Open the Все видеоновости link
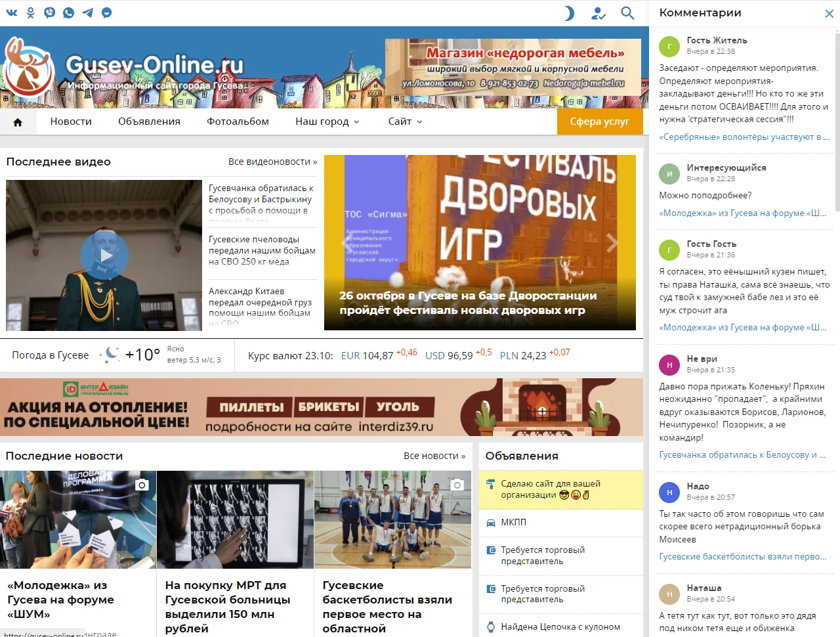Screen dimensions: 840x637 click(x=272, y=162)
